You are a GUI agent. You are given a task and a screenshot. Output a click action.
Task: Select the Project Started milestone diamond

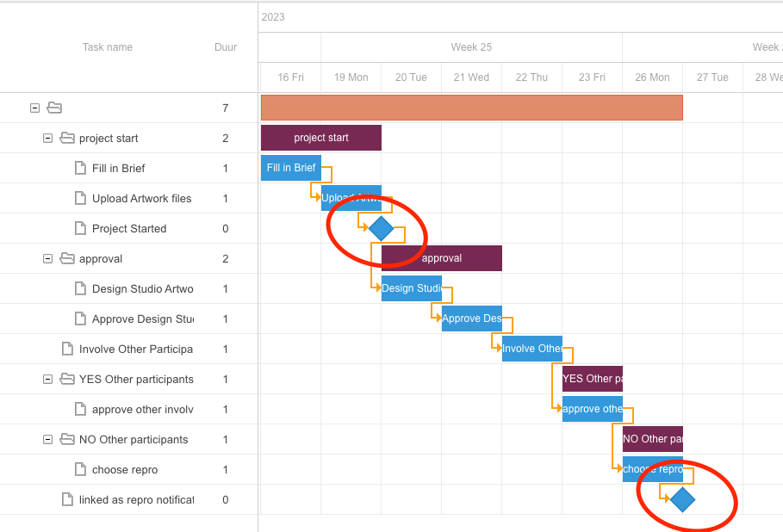[x=381, y=228]
